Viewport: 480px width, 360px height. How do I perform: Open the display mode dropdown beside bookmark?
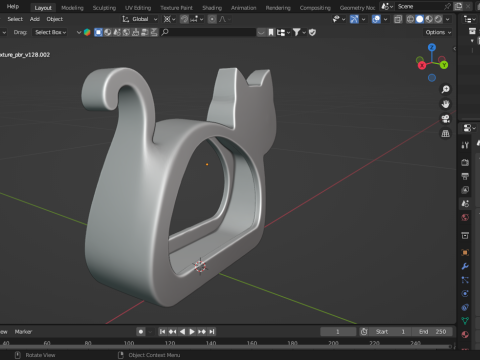pos(283,32)
